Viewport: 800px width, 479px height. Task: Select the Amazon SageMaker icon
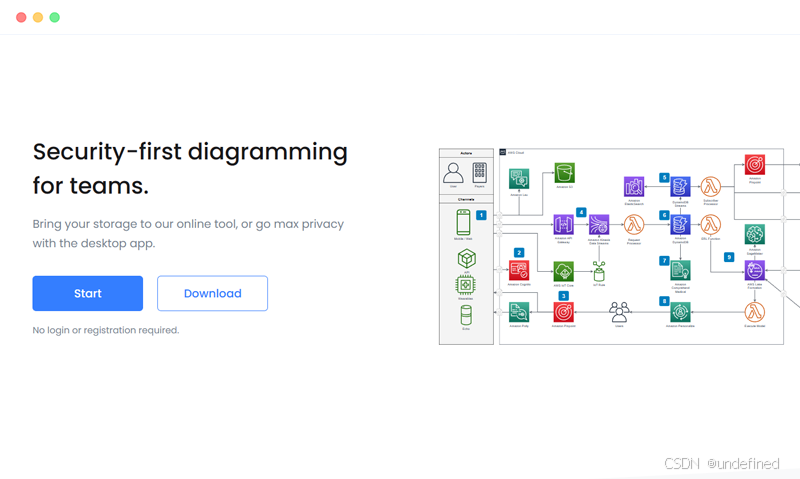click(755, 235)
